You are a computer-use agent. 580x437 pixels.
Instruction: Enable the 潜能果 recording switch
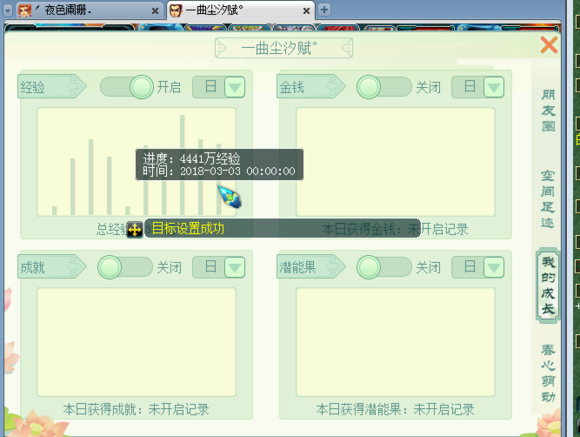(384, 267)
